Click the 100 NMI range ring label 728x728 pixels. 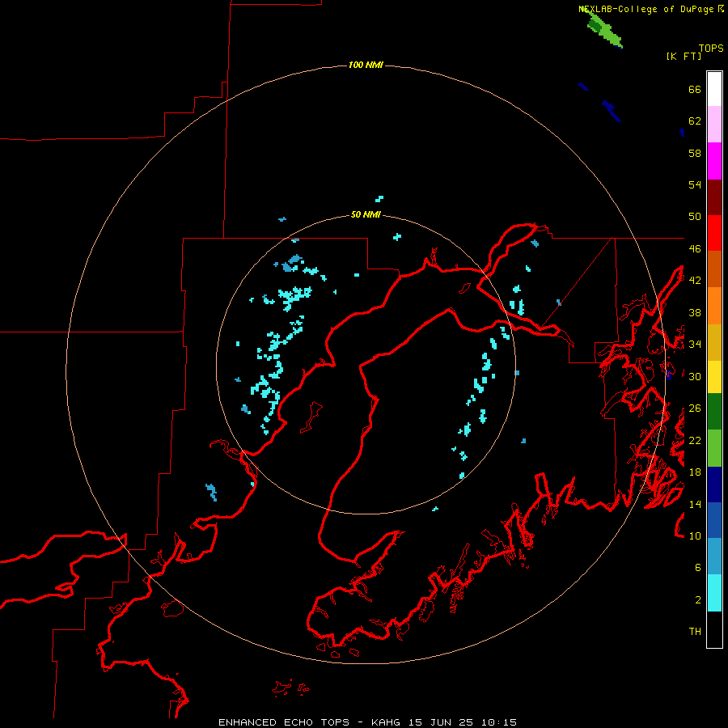tap(366, 65)
